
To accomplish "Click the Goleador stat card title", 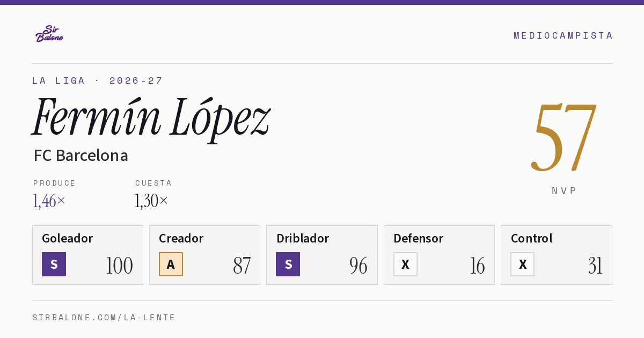I will [x=68, y=238].
